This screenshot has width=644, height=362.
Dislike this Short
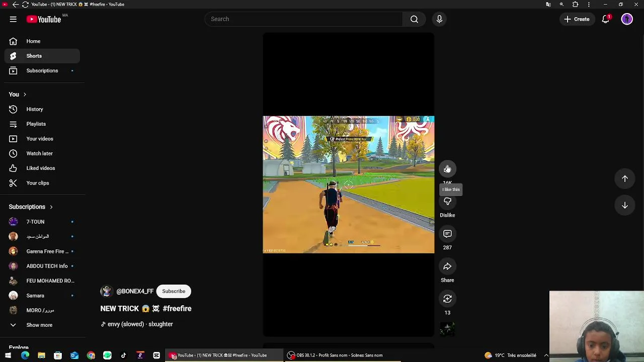447,202
